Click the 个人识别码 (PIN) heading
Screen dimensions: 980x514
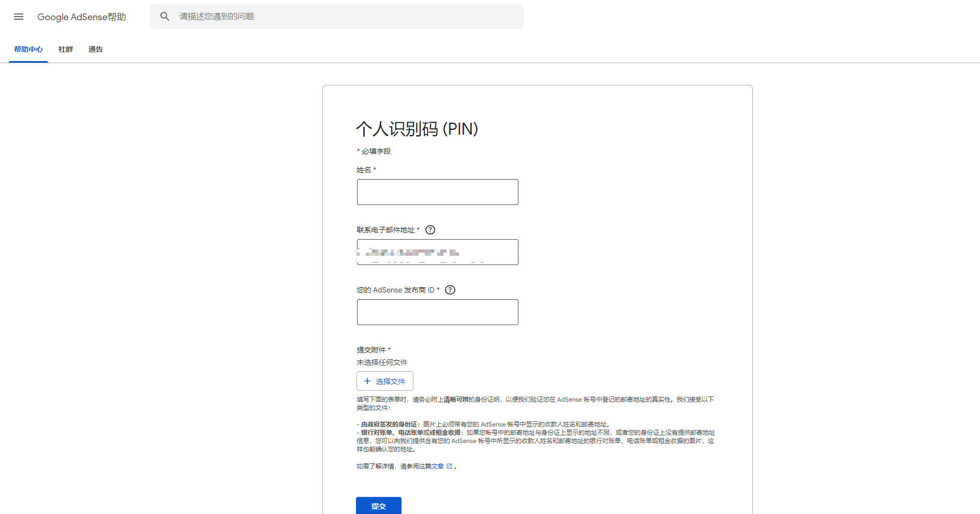(417, 129)
